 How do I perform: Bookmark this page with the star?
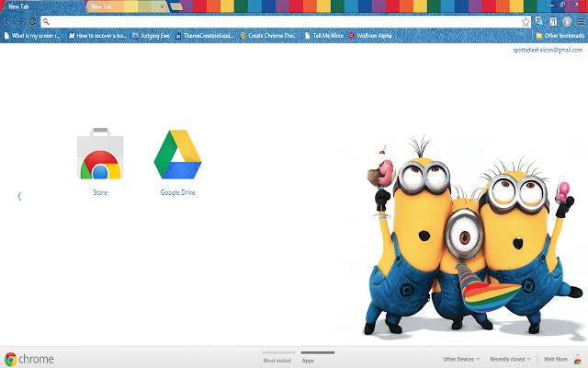pyautogui.click(x=526, y=22)
